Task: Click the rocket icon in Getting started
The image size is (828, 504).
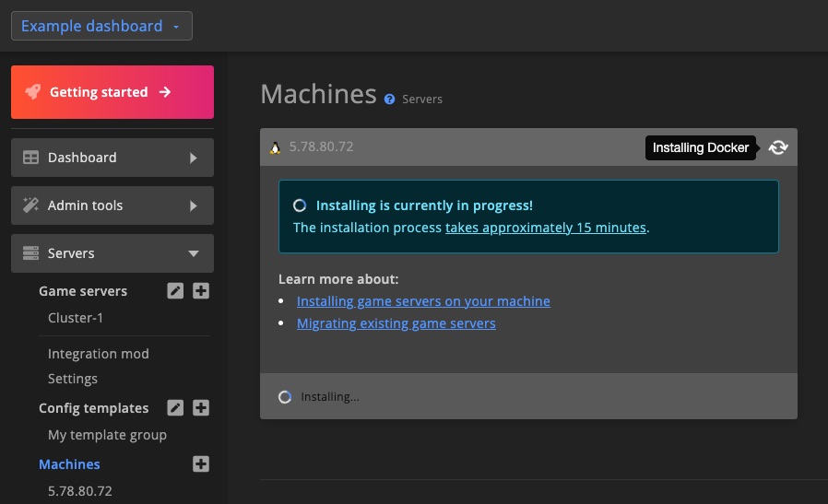Action: tap(33, 92)
